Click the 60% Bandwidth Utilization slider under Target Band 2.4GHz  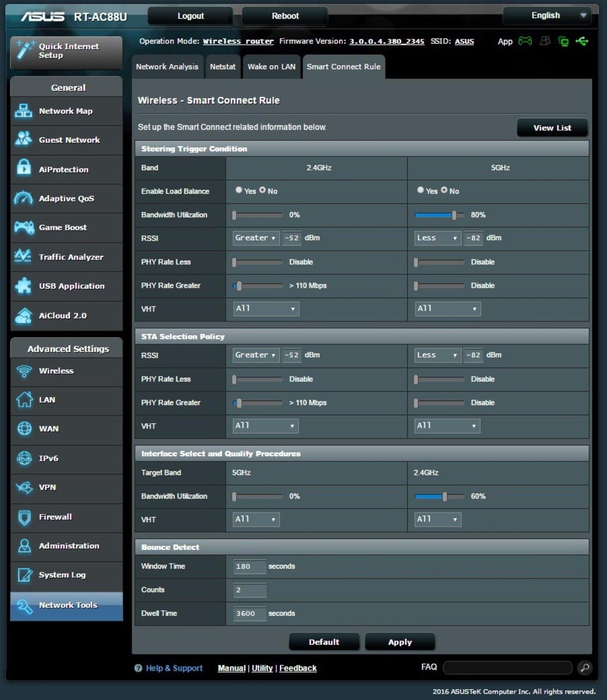point(439,496)
